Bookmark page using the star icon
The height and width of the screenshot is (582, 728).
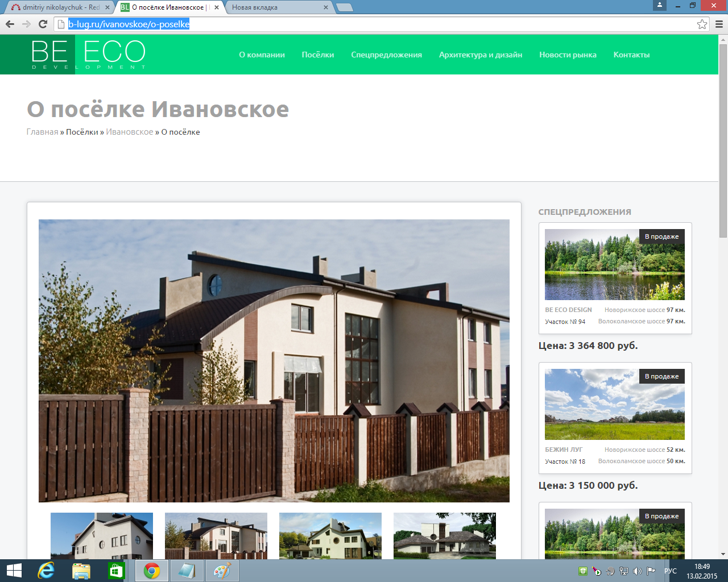702,24
